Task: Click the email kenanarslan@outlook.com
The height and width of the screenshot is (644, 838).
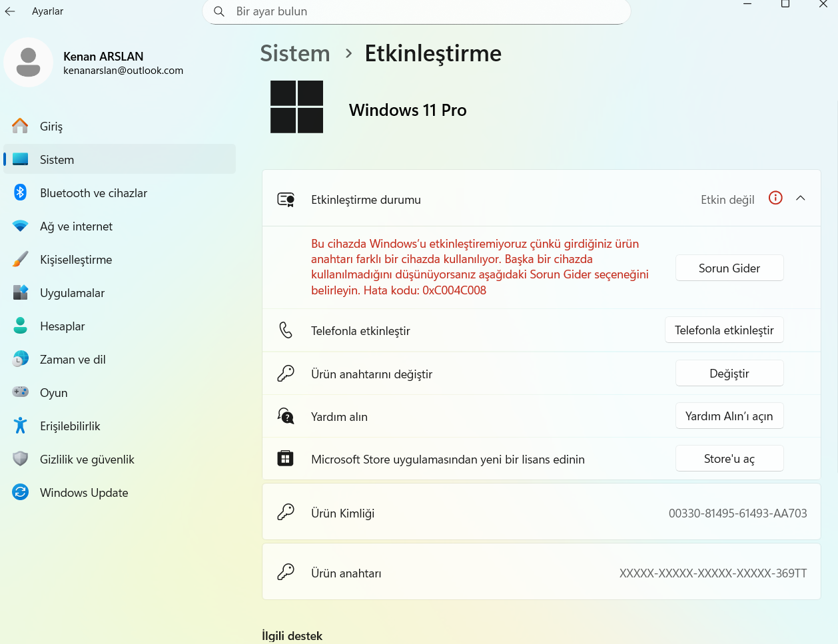Action: [123, 71]
